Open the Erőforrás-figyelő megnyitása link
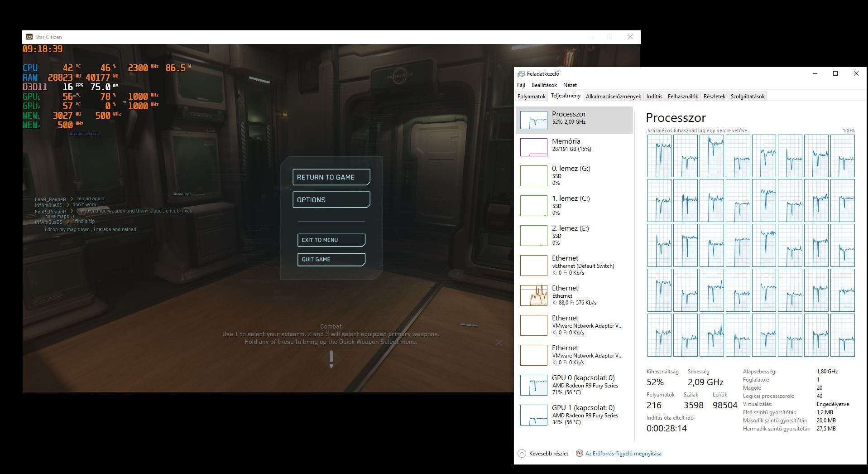The height and width of the screenshot is (474, 868). pos(623,453)
